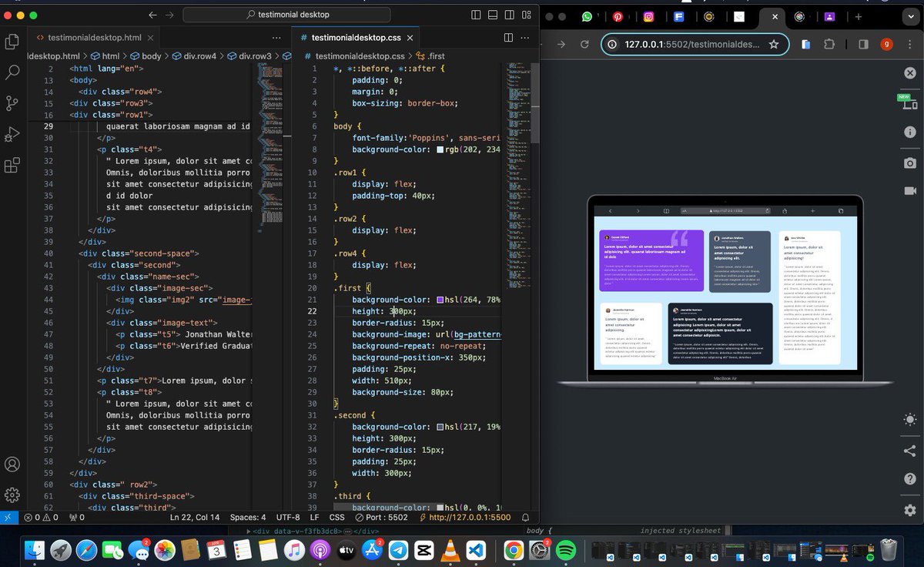Open the Search view in activity bar
This screenshot has height=567, width=924.
pos(12,72)
